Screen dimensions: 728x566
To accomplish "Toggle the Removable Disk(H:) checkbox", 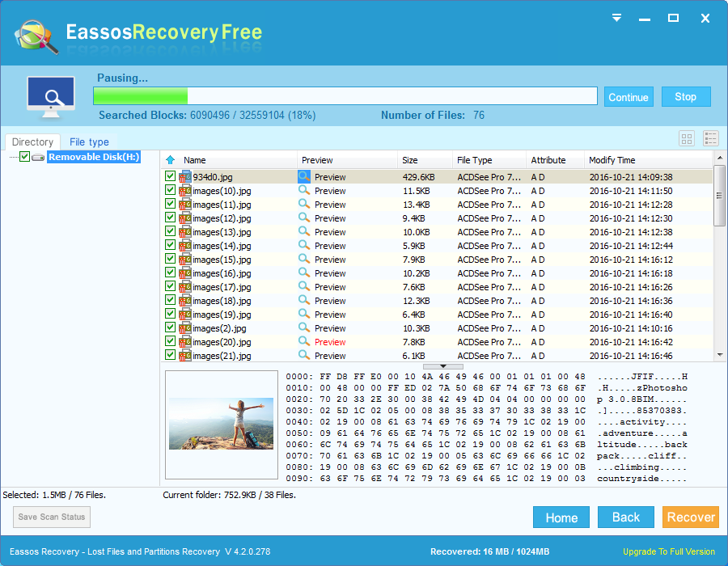I will click(24, 156).
